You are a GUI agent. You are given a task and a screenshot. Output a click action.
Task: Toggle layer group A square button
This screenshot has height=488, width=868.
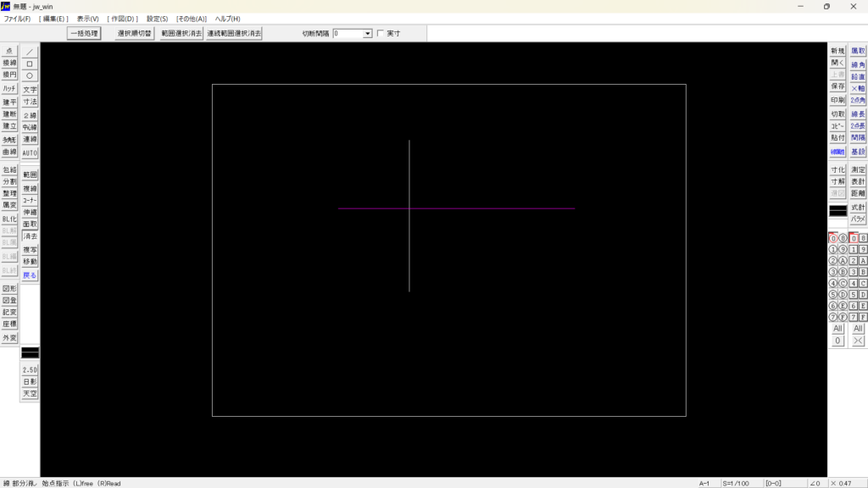(x=863, y=261)
